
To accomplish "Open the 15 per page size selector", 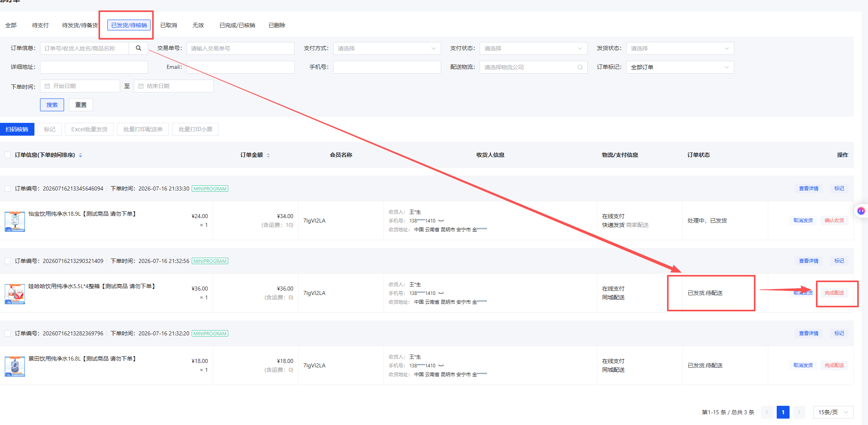I will [x=833, y=412].
